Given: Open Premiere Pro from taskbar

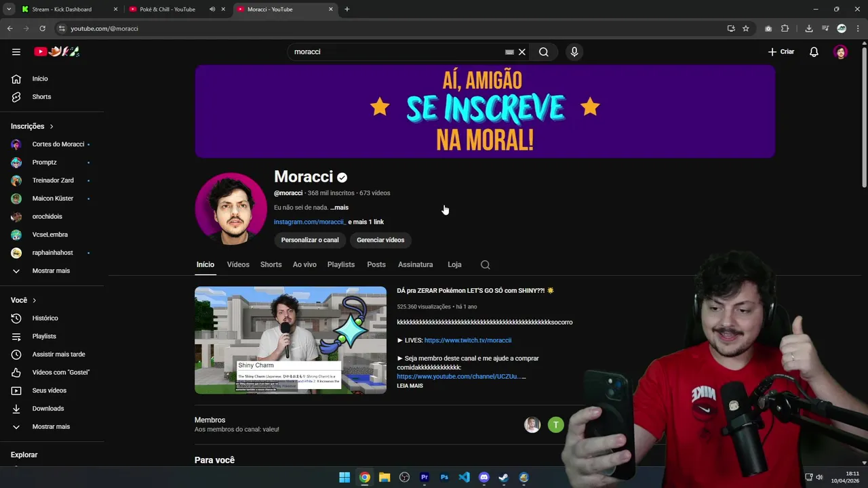Looking at the screenshot, I should [425, 477].
